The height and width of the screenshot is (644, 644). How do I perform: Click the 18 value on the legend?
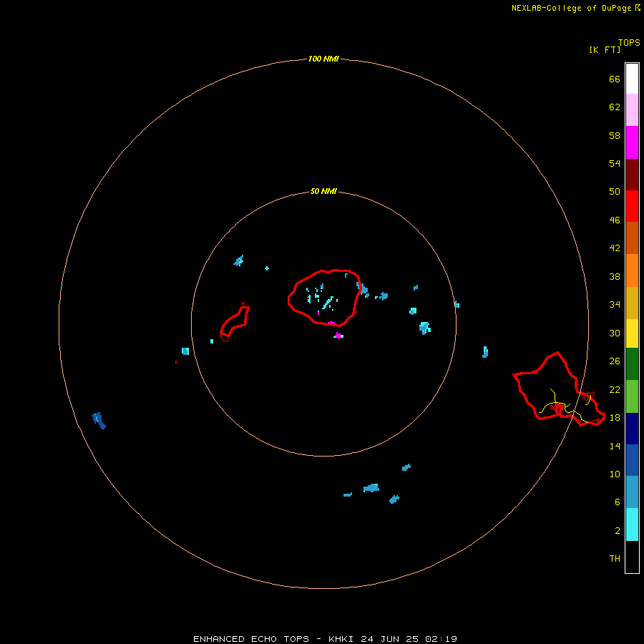tap(615, 418)
